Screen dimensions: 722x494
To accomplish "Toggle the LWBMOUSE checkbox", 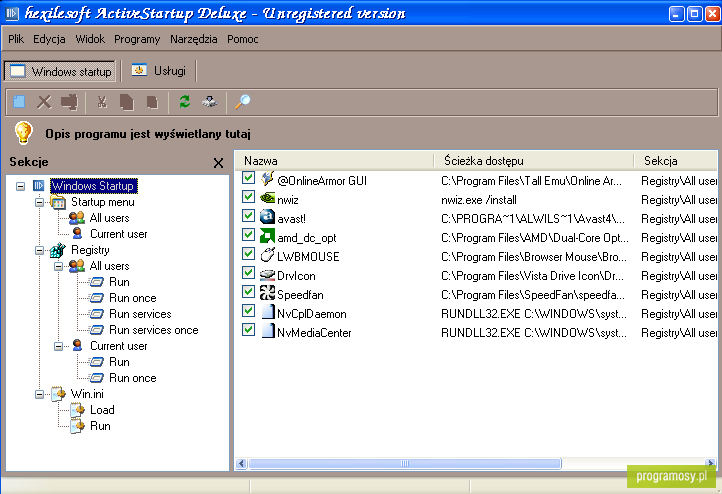I will (249, 254).
